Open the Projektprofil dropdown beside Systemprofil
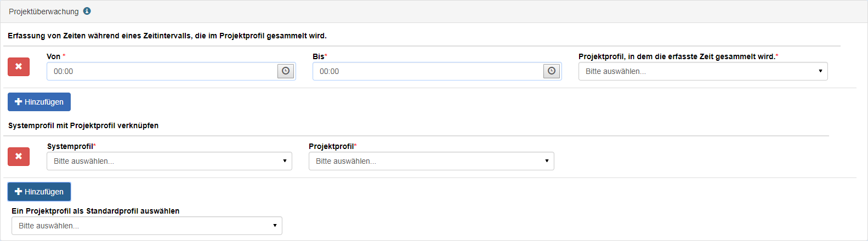Screen dimensions: 868x241 (432, 161)
